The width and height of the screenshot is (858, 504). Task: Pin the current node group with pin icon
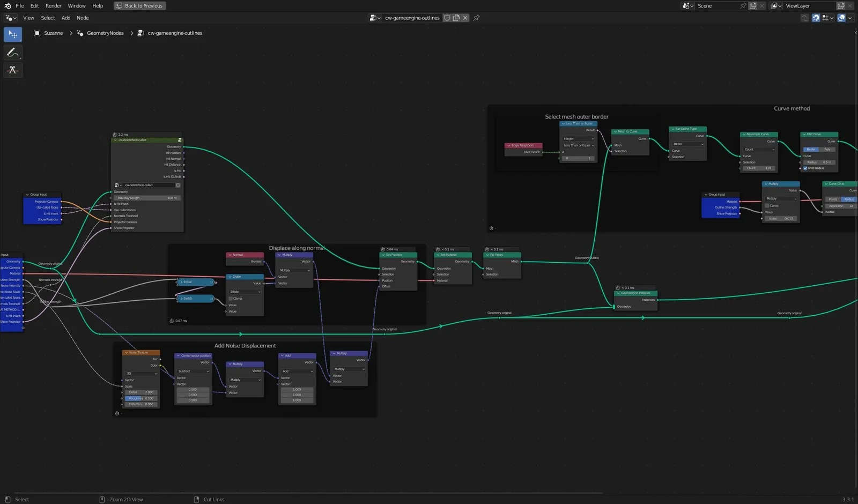pyautogui.click(x=476, y=18)
